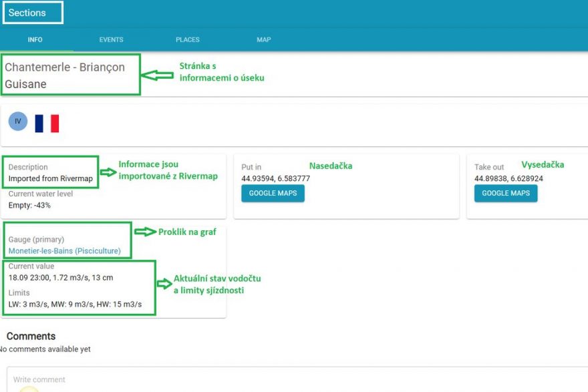Click the Take out coordinates text

508,179
